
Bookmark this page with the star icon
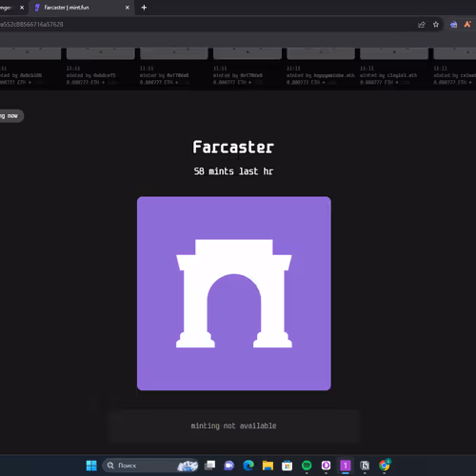pyautogui.click(x=436, y=25)
